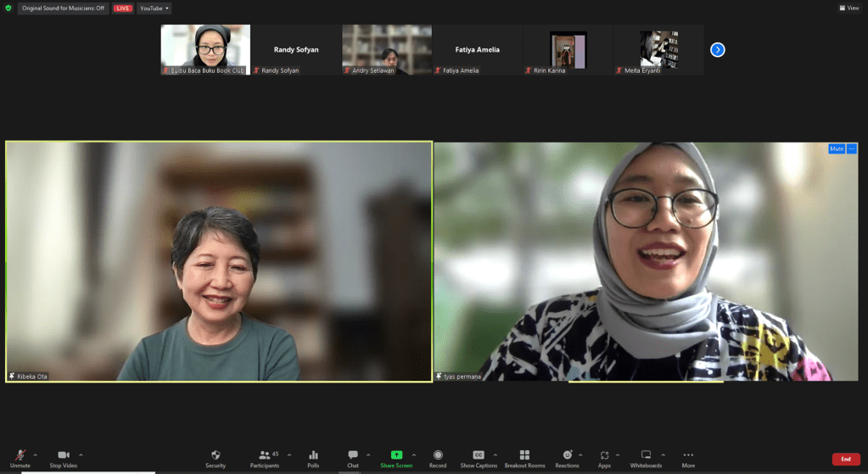The image size is (868, 474).
Task: Expand the arrow next to Unmute
Action: click(x=35, y=455)
